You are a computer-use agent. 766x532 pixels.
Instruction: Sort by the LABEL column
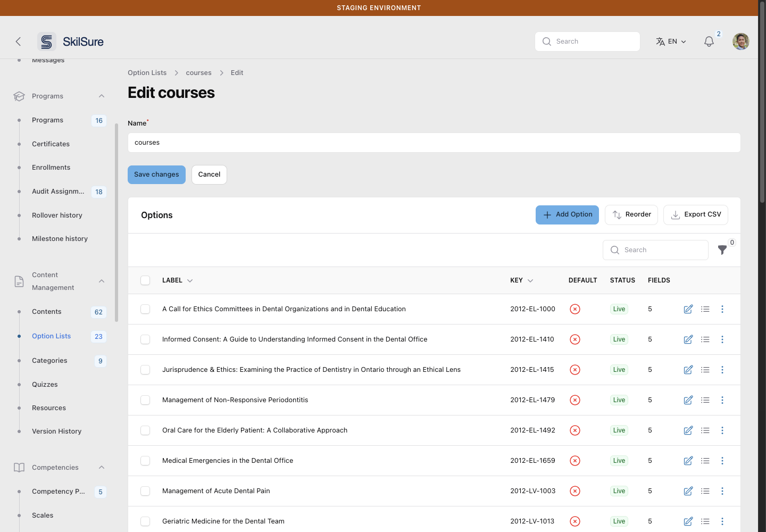point(177,280)
